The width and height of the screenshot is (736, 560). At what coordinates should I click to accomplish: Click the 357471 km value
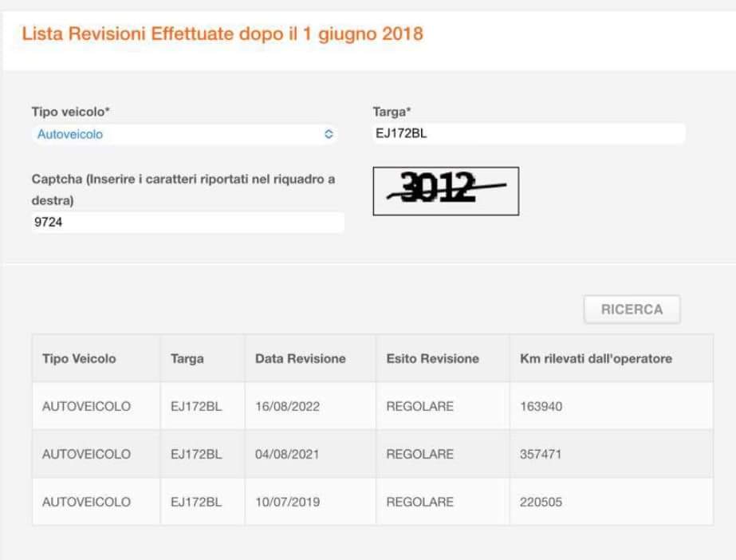[541, 455]
